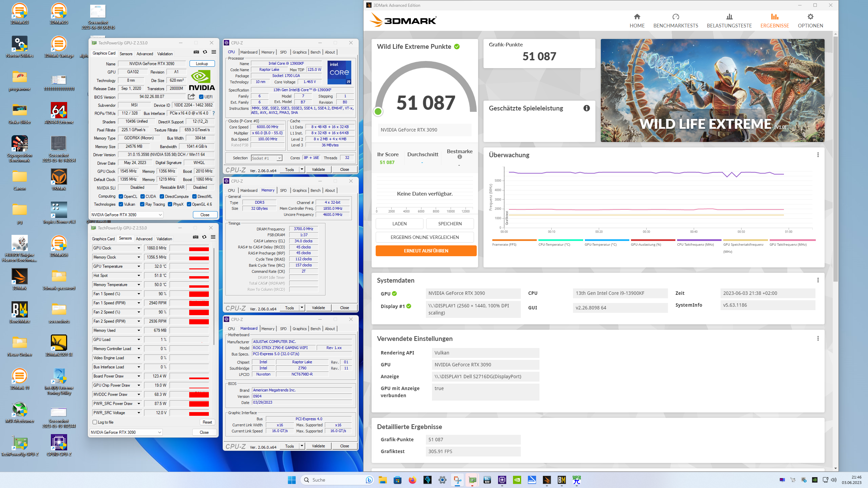
Task: Select the GPU-Temperatur legend swatch
Action: [x=607, y=240]
